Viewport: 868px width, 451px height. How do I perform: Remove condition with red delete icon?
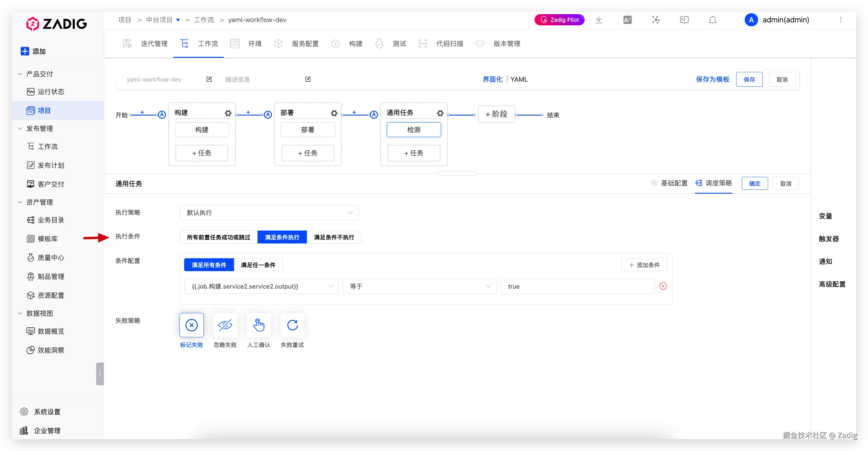tap(663, 286)
